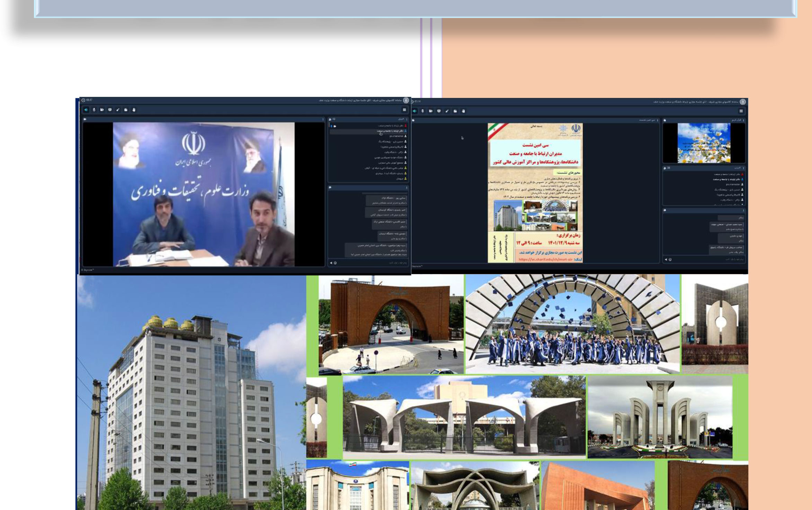This screenshot has height=510, width=812.
Task: Send the chat message in the poster window
Action: point(666,259)
